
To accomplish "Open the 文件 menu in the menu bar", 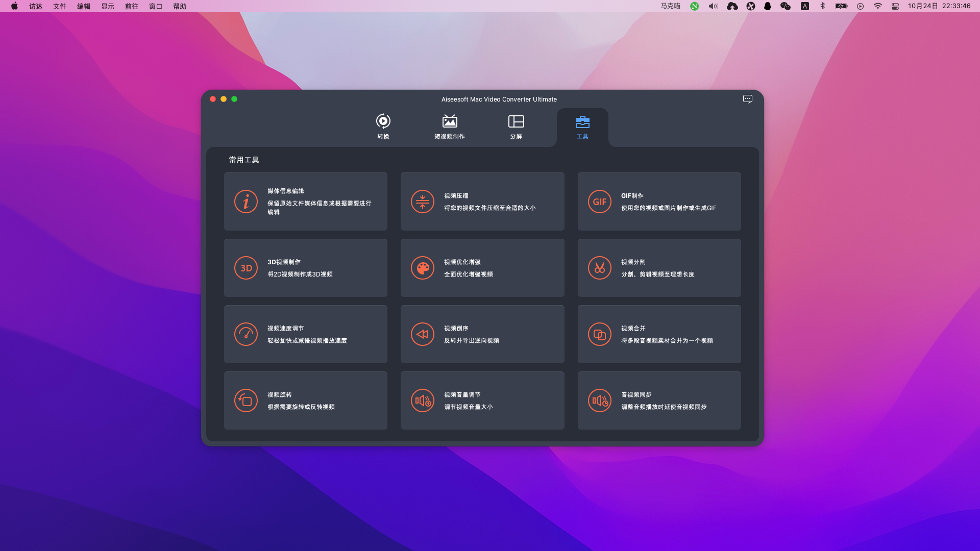I will click(x=60, y=6).
